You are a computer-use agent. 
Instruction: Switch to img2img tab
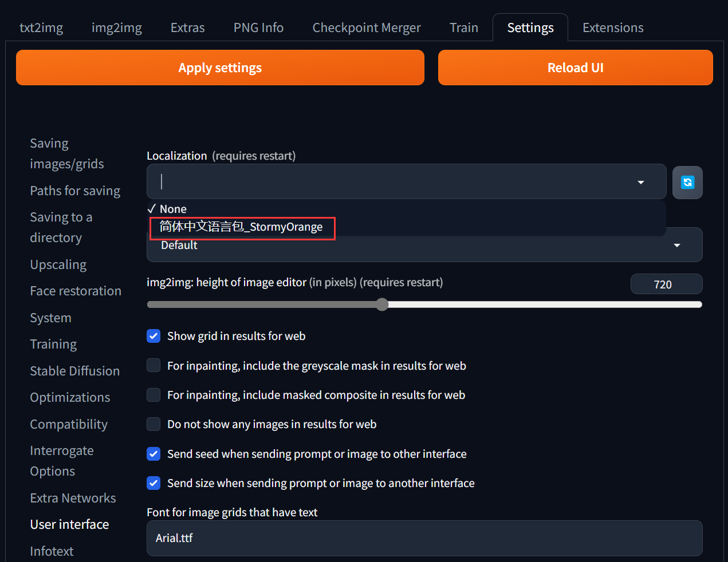click(x=117, y=27)
